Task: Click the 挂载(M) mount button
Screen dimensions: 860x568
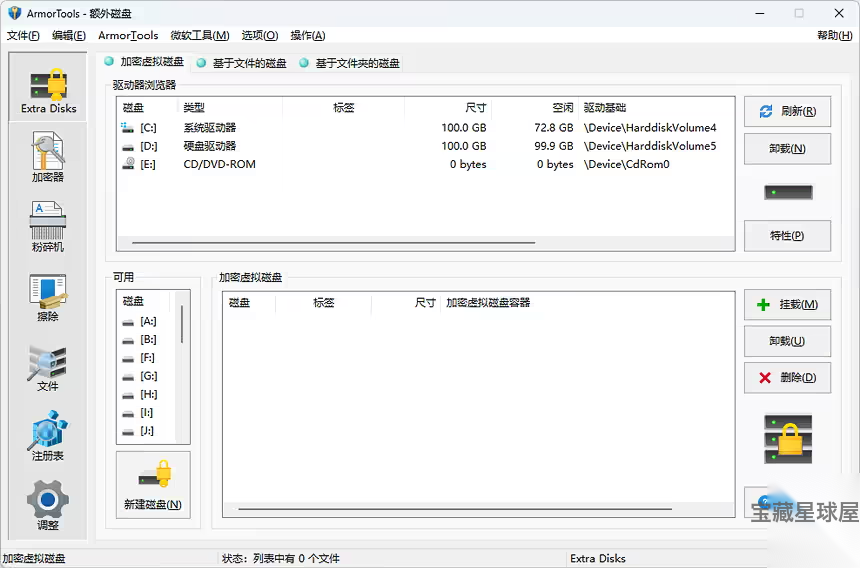Action: [x=787, y=304]
